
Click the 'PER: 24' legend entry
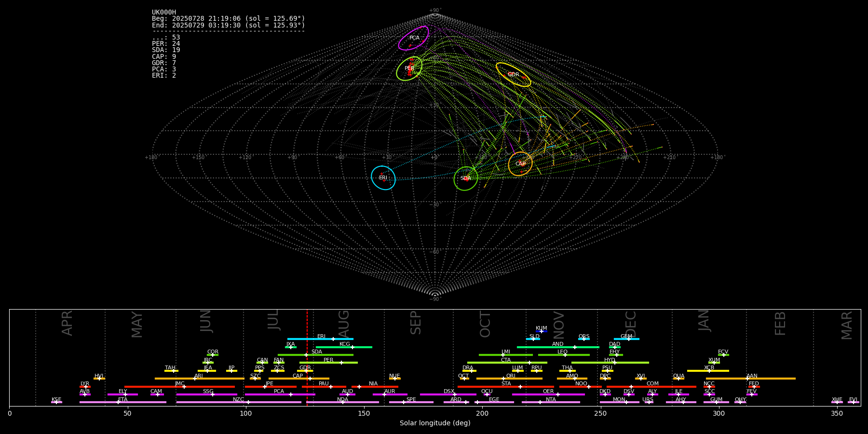pos(166,44)
